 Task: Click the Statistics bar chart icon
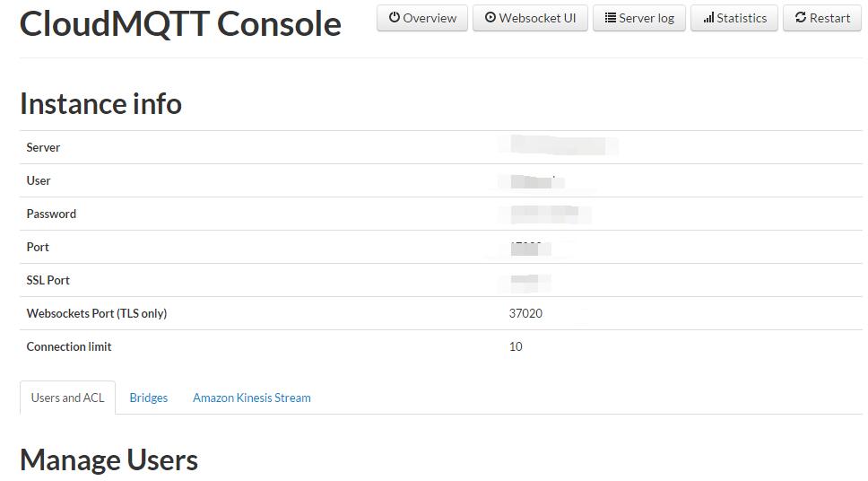point(708,18)
